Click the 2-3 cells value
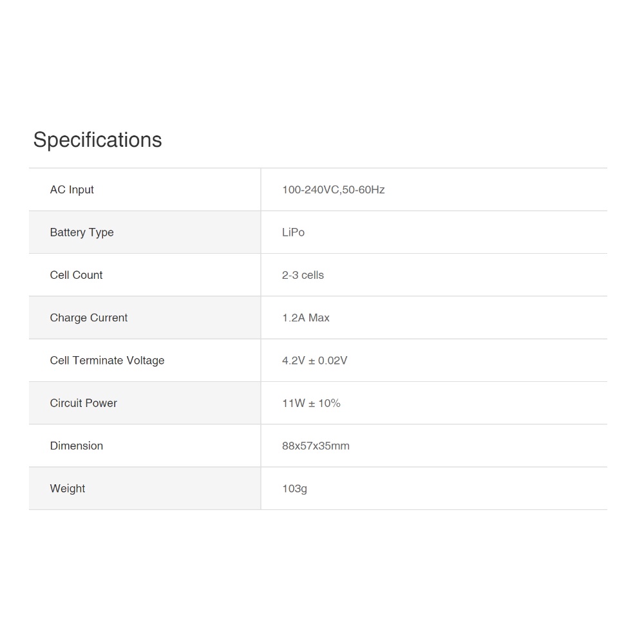 coord(303,275)
